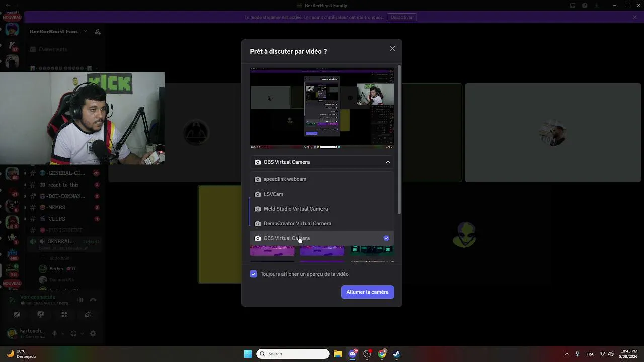Open the activities icon
644x362 pixels.
tap(64, 315)
